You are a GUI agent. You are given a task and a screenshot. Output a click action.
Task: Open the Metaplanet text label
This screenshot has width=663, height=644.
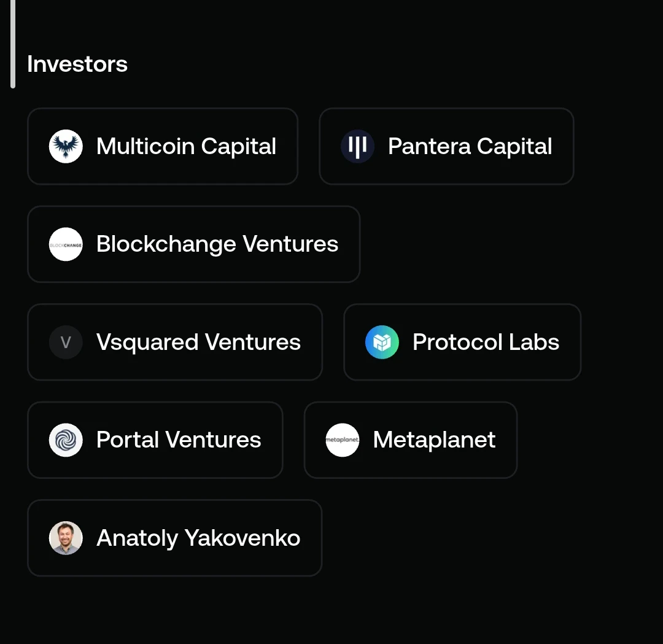[x=434, y=440]
